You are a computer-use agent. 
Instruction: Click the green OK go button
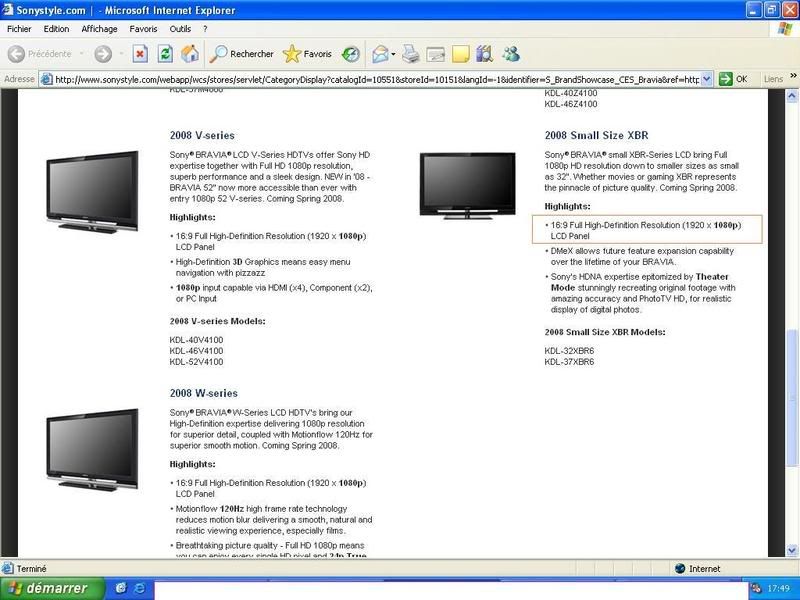[x=733, y=79]
